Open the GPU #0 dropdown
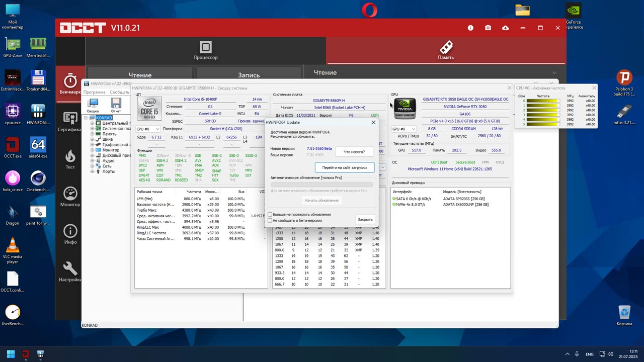Image resolution: width=644 pixels, height=362 pixels. (x=404, y=129)
